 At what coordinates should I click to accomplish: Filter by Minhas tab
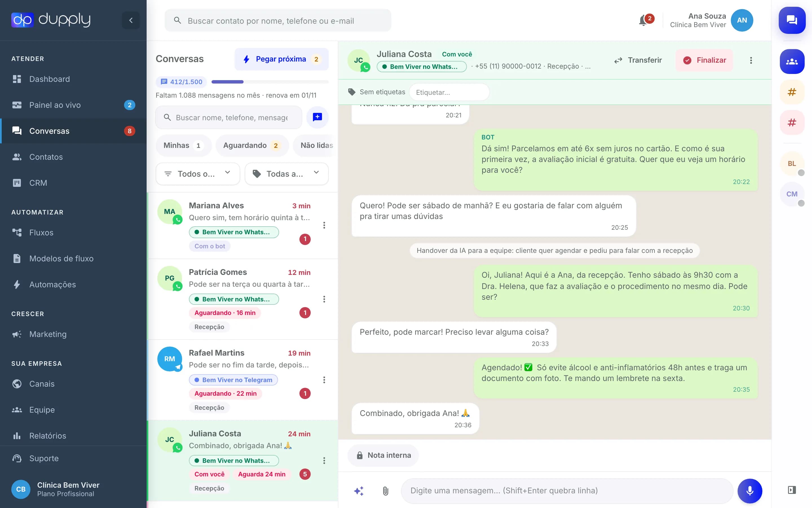point(184,145)
